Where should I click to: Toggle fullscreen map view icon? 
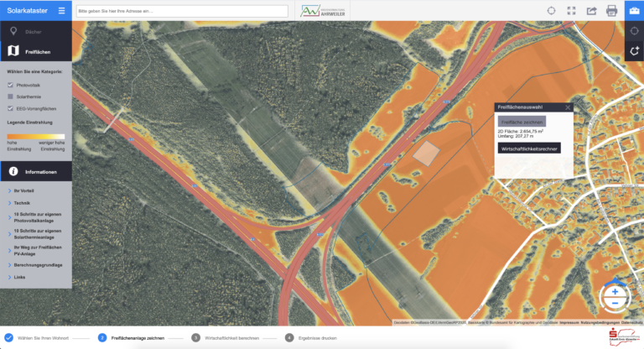coord(571,11)
